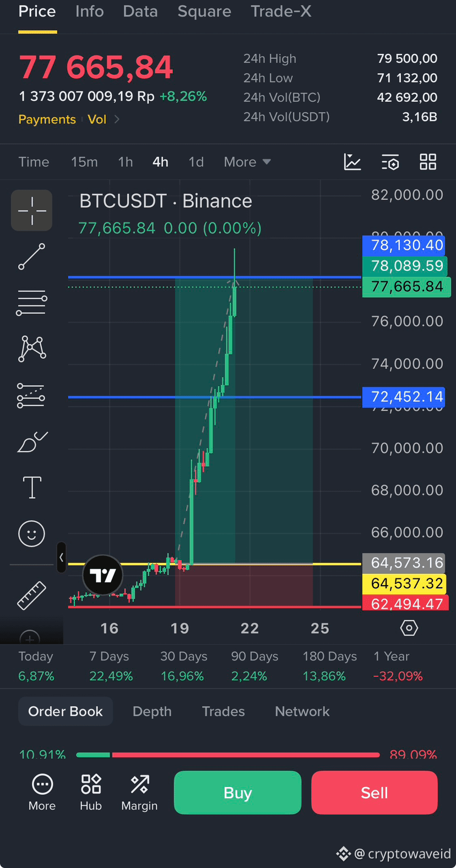Click the TradingView logo badge
Viewport: 456px width, 868px height.
(x=102, y=575)
